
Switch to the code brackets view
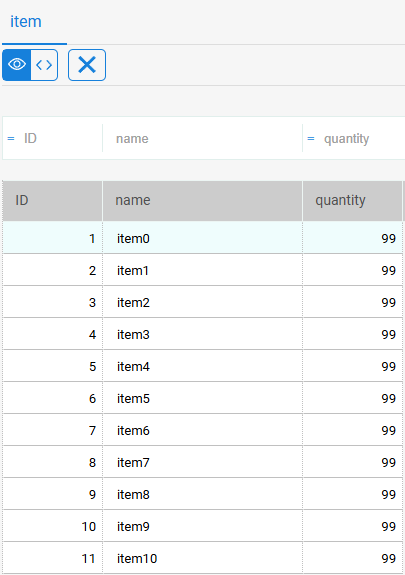click(x=44, y=65)
